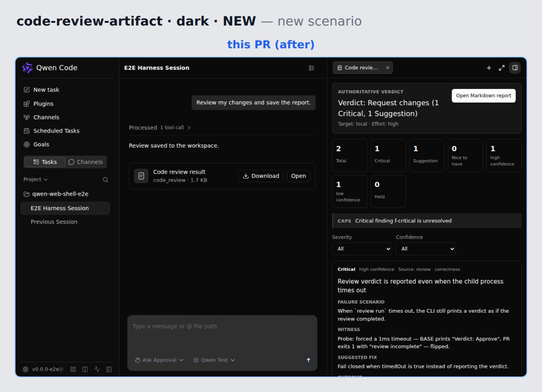Click the task list icon in session header
Screen dimensions: 542x392
[x=312, y=68]
